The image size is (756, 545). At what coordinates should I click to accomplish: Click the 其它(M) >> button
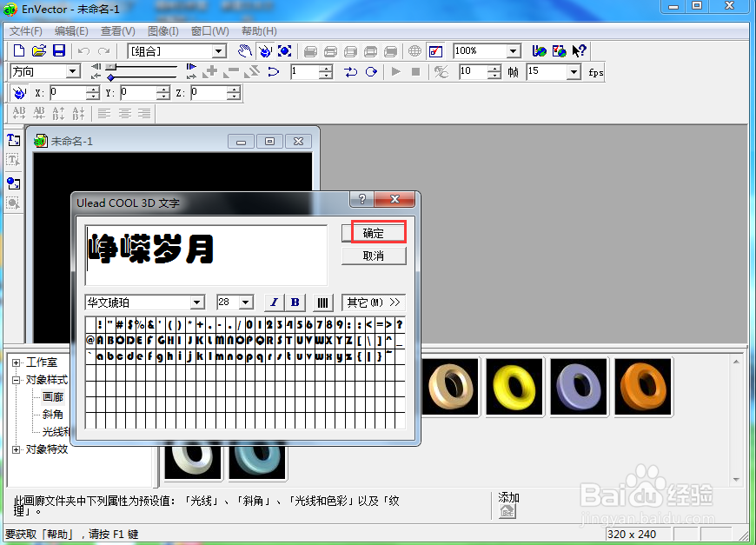374,302
